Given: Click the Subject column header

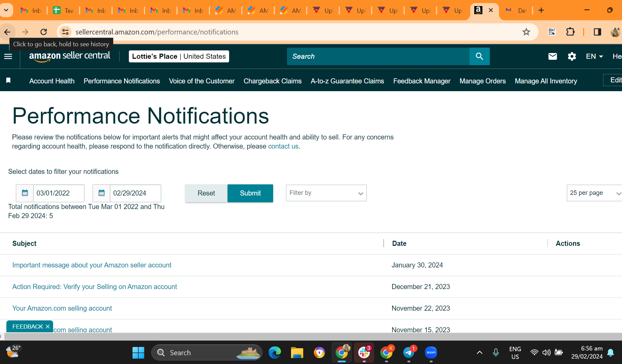Looking at the screenshot, I should pyautogui.click(x=24, y=243).
